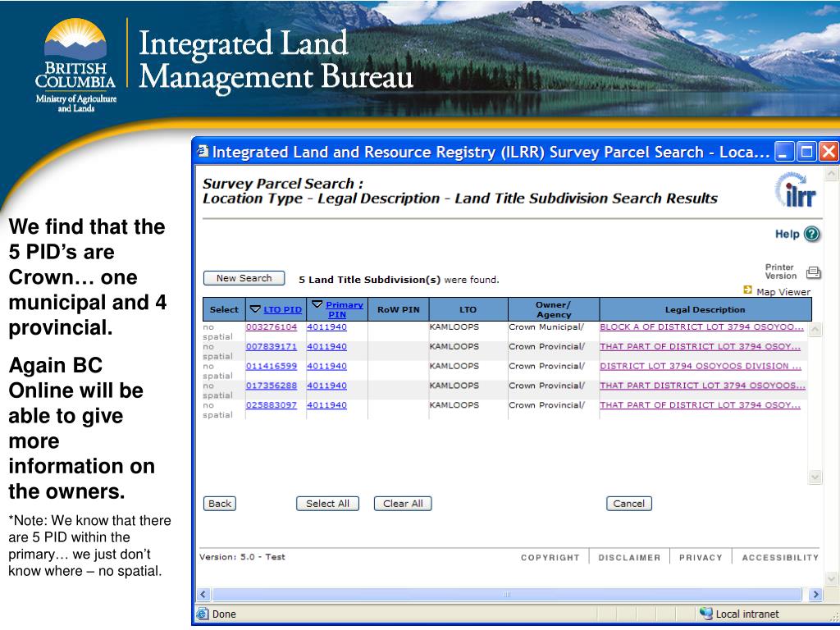Click the Done status page icon
The height and width of the screenshot is (630, 840).
pos(203,614)
